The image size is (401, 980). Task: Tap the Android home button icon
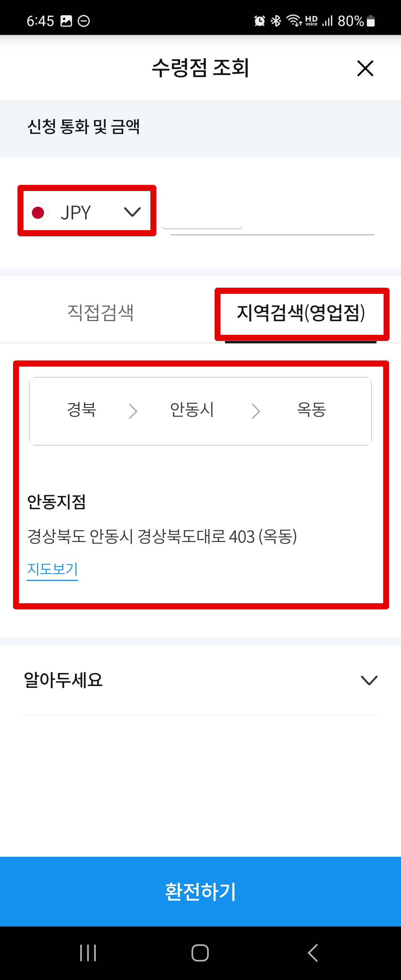200,953
